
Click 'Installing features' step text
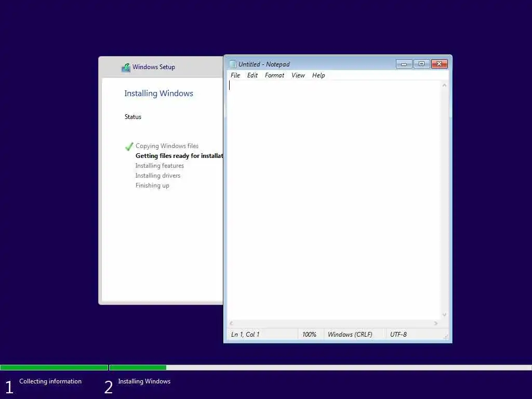pyautogui.click(x=159, y=166)
